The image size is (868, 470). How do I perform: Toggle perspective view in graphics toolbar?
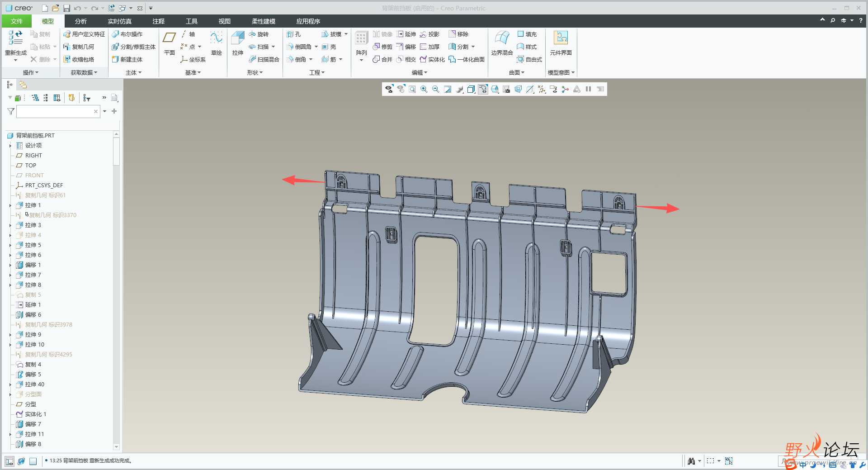click(519, 89)
